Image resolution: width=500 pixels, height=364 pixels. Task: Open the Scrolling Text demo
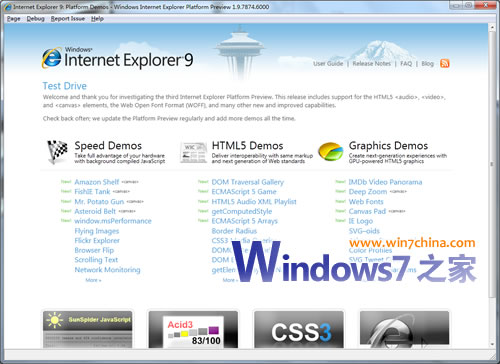(x=96, y=260)
